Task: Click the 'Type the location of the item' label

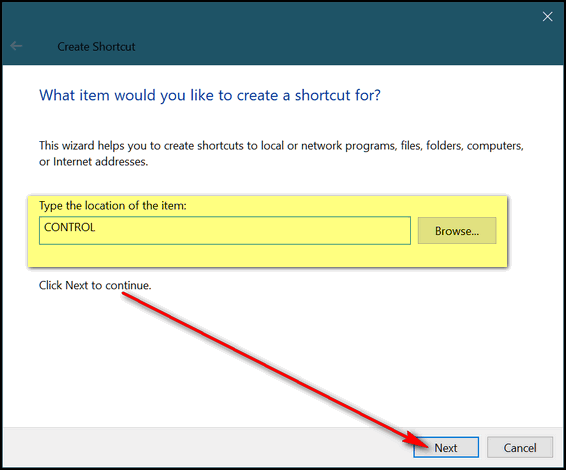Action: point(113,206)
